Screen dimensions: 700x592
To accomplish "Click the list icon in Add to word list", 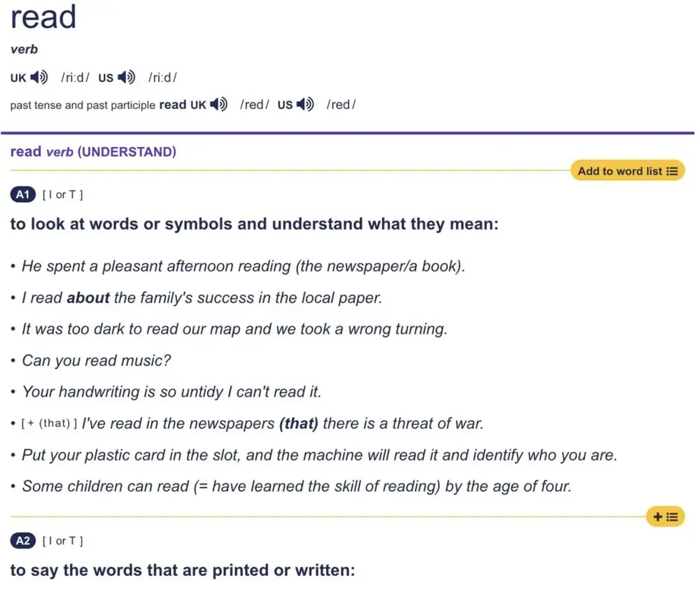I will pyautogui.click(x=672, y=171).
